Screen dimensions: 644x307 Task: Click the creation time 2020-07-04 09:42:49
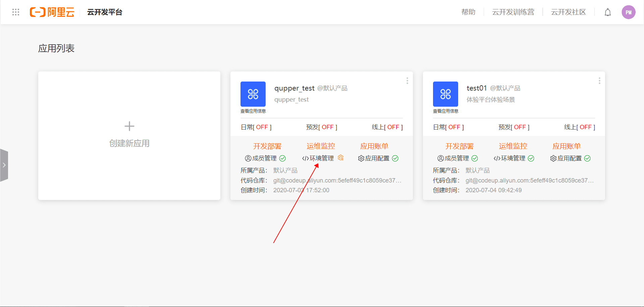pyautogui.click(x=493, y=190)
